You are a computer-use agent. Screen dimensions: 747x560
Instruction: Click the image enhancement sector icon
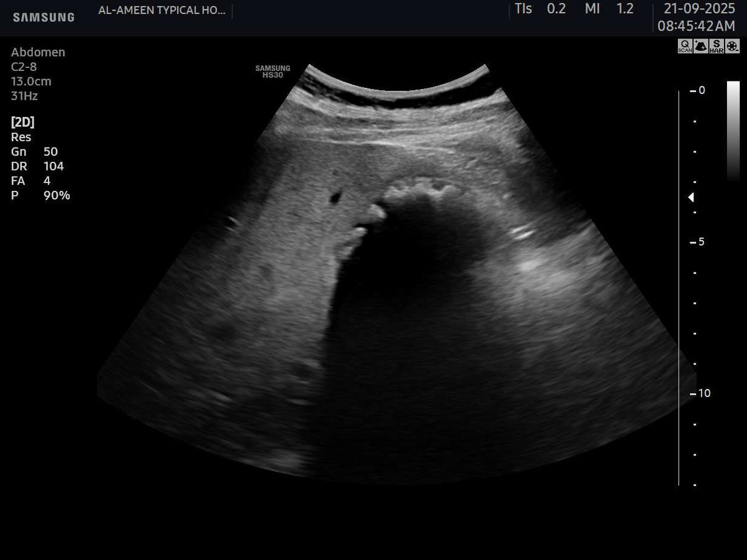(x=701, y=46)
